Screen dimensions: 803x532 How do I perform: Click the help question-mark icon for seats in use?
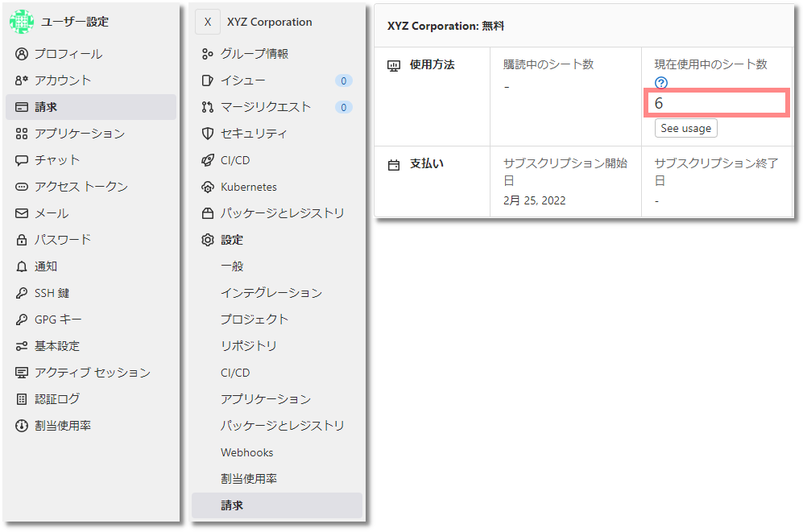pos(661,83)
